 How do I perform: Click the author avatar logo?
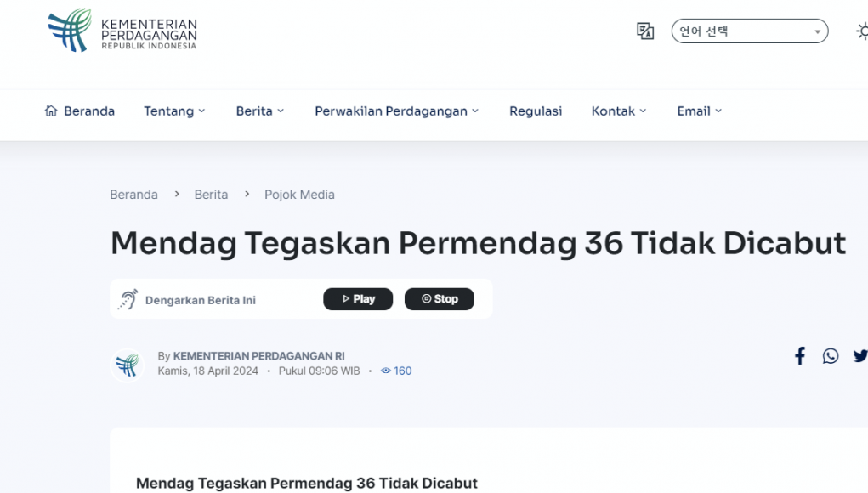[x=128, y=365]
